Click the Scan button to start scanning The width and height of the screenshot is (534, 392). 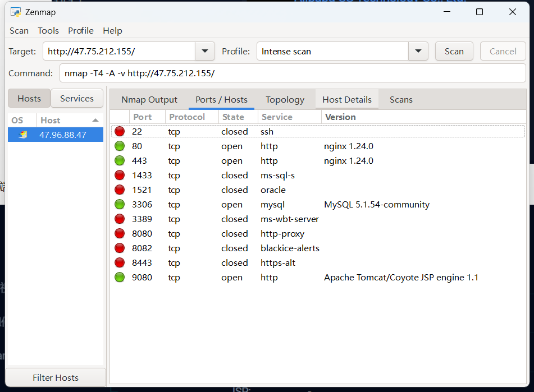click(454, 52)
